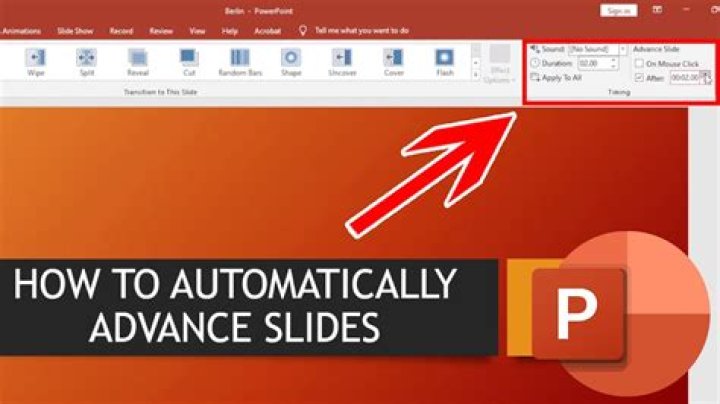Image resolution: width=720 pixels, height=404 pixels.
Task: Choose the Uncover transition
Action: [x=342, y=62]
